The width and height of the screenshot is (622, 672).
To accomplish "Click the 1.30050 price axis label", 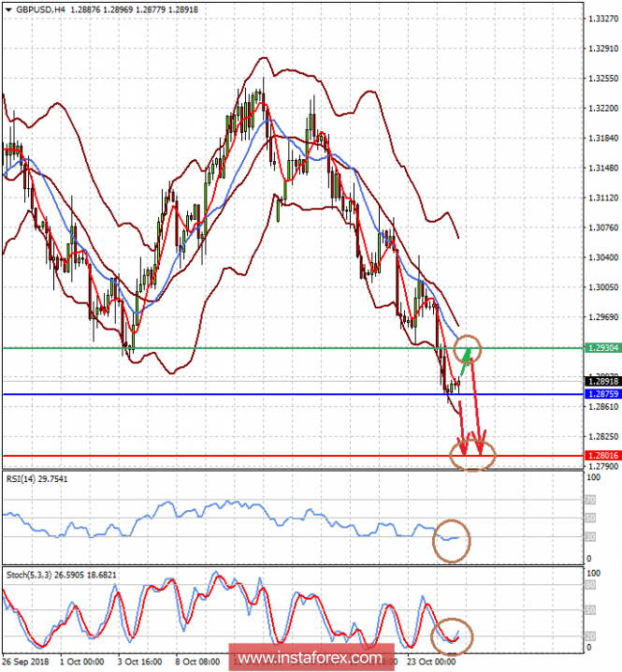I will tap(603, 287).
